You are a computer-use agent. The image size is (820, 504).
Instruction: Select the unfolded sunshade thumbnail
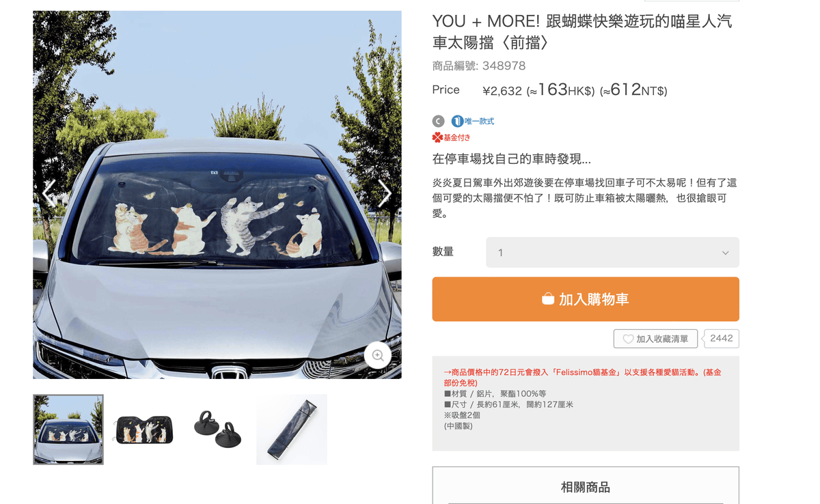point(143,430)
